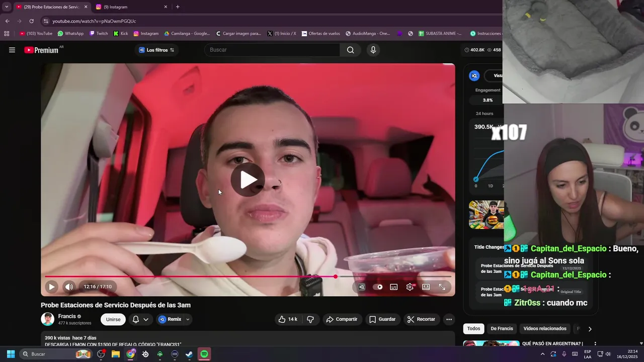Start voice search with microphone icon
Screen dimensions: 644x362
[373, 50]
